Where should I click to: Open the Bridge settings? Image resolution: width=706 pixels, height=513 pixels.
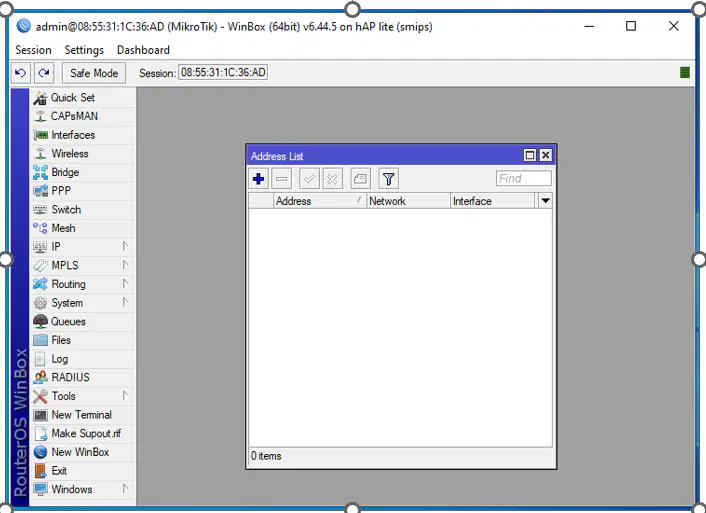pos(83,173)
